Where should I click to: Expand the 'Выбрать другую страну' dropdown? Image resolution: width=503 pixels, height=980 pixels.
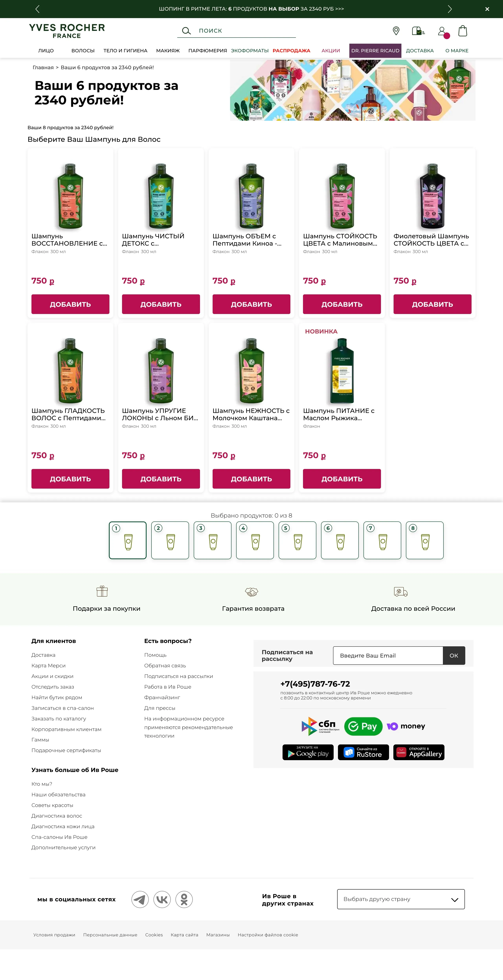click(401, 899)
